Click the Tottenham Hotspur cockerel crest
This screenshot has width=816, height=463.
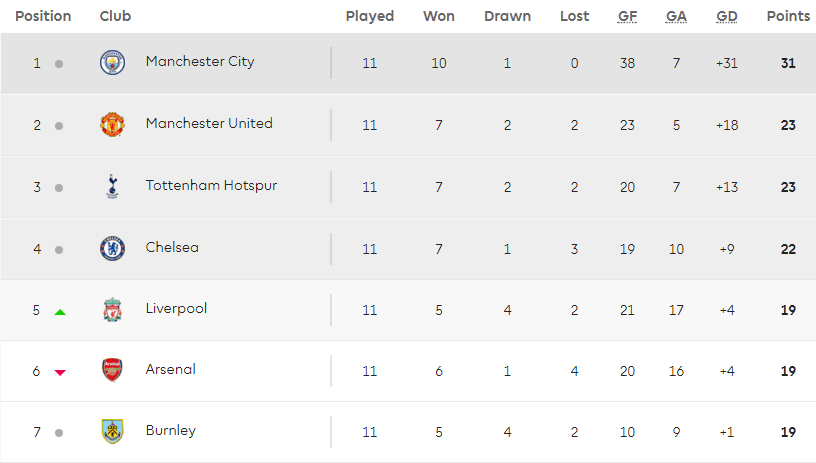tap(112, 186)
